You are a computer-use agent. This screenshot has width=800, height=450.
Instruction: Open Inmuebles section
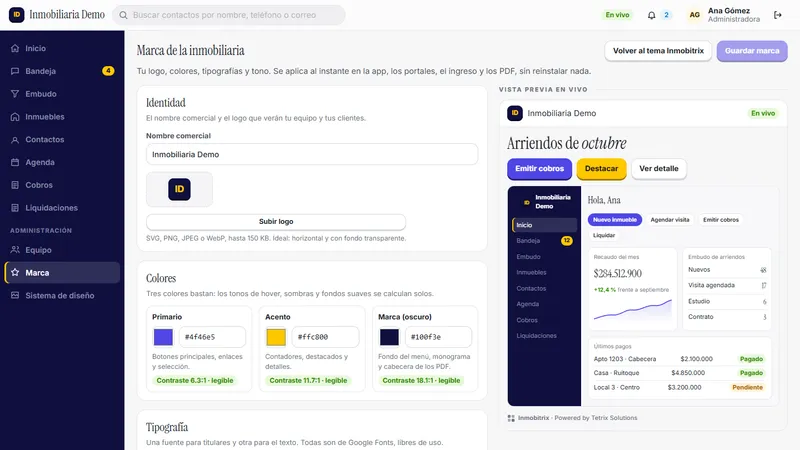62,117
